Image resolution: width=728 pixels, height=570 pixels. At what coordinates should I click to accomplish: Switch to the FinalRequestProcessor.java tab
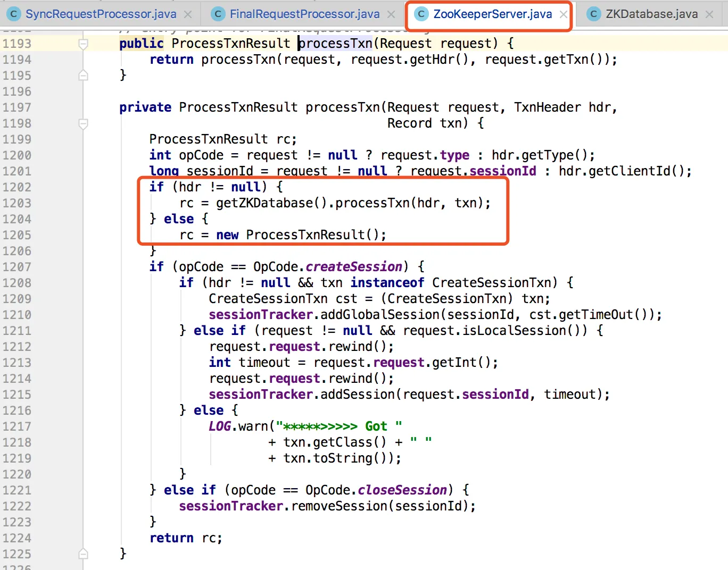click(x=304, y=14)
